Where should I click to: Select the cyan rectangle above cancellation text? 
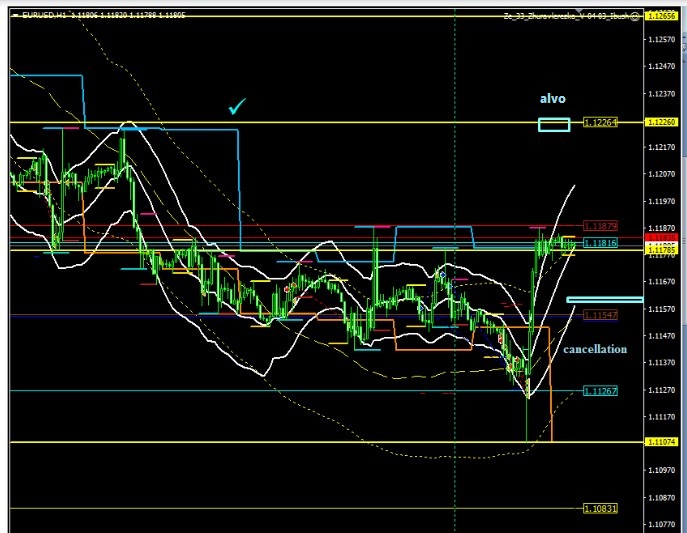[x=603, y=299]
